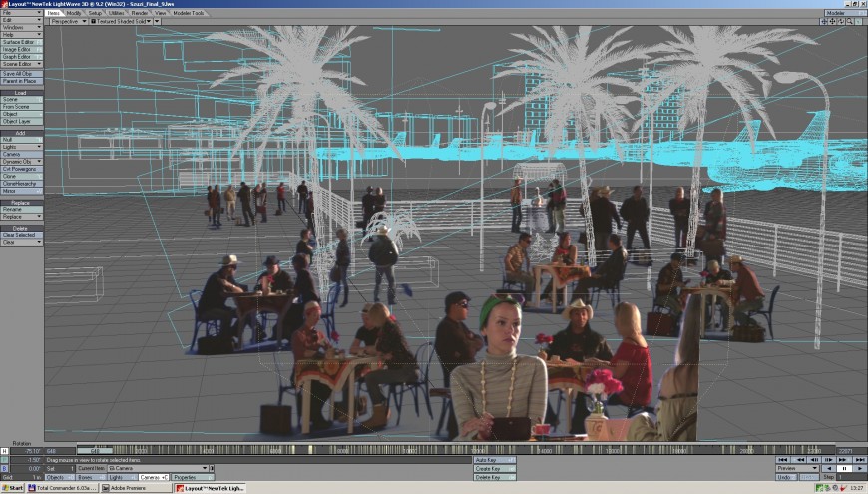The height and width of the screenshot is (494, 868).
Task: Open the Render tab
Action: (x=139, y=13)
